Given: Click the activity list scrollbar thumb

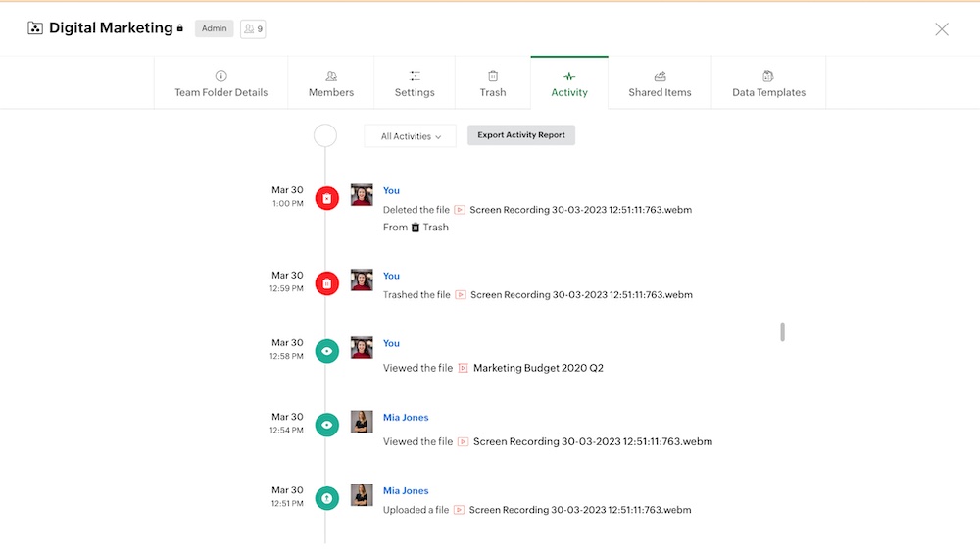Looking at the screenshot, I should pyautogui.click(x=782, y=331).
